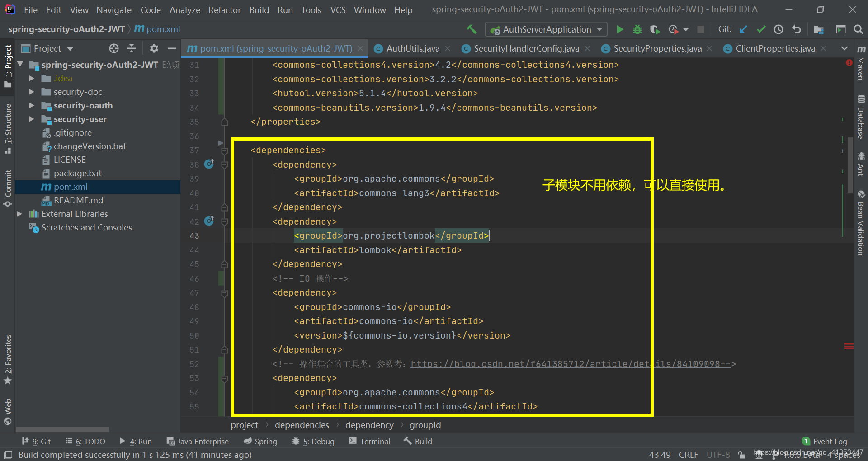This screenshot has height=461, width=868.
Task: Click Collapse All icon in Project panel
Action: [132, 48]
